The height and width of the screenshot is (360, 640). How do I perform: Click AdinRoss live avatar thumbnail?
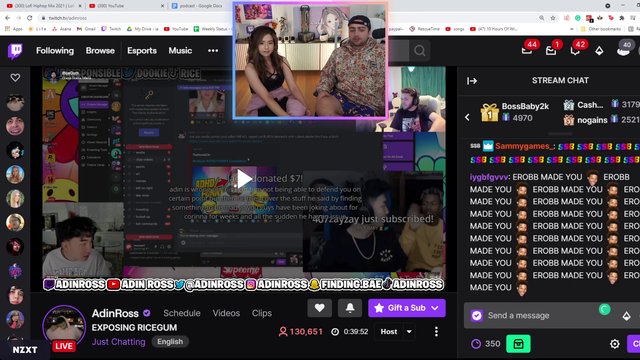[x=64, y=327]
